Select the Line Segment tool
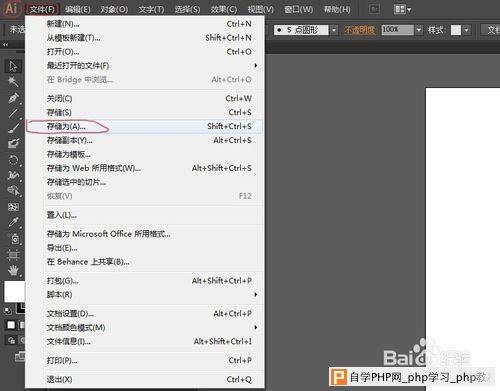This screenshot has width=500, height=391. (13, 113)
